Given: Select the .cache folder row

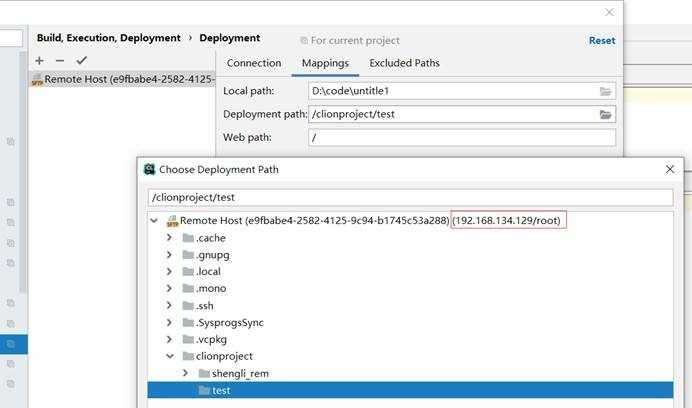Looking at the screenshot, I should (410, 238).
